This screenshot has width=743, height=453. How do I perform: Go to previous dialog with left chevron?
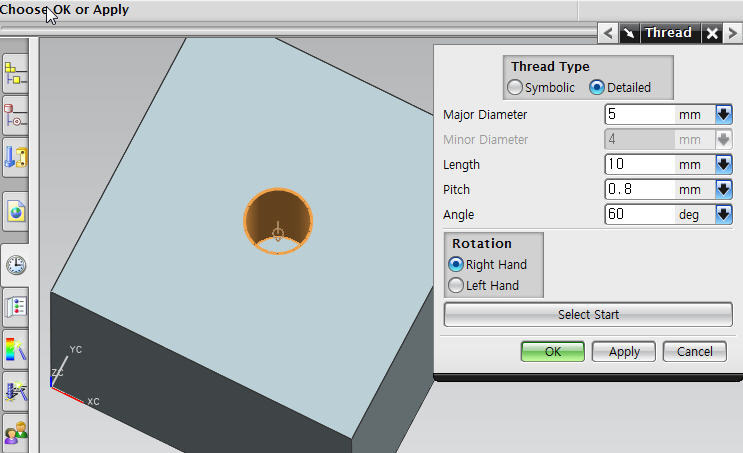608,33
